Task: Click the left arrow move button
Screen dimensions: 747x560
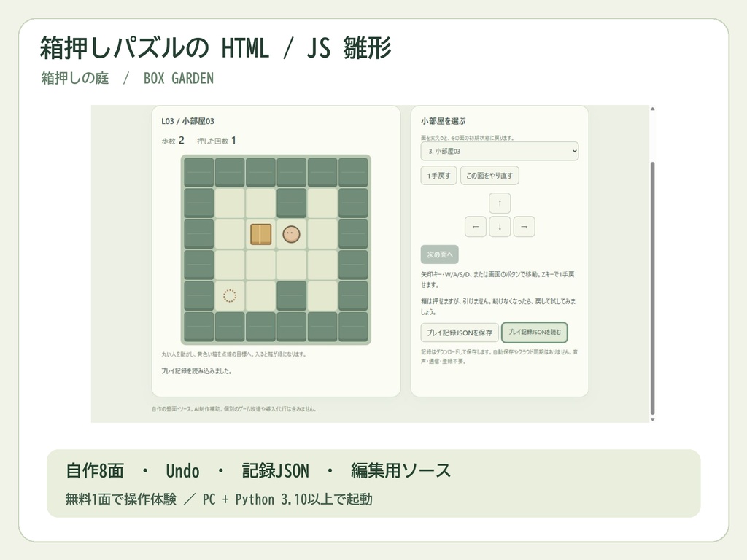Action: [476, 227]
